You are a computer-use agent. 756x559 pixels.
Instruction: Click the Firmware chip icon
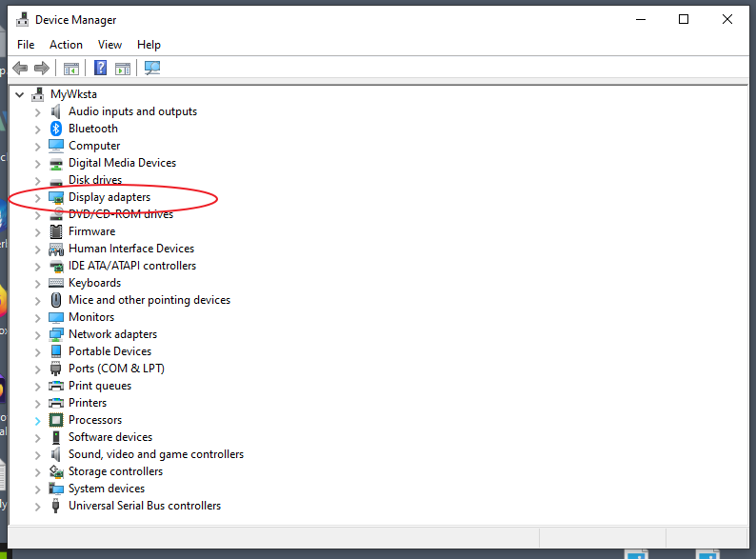pyautogui.click(x=56, y=231)
